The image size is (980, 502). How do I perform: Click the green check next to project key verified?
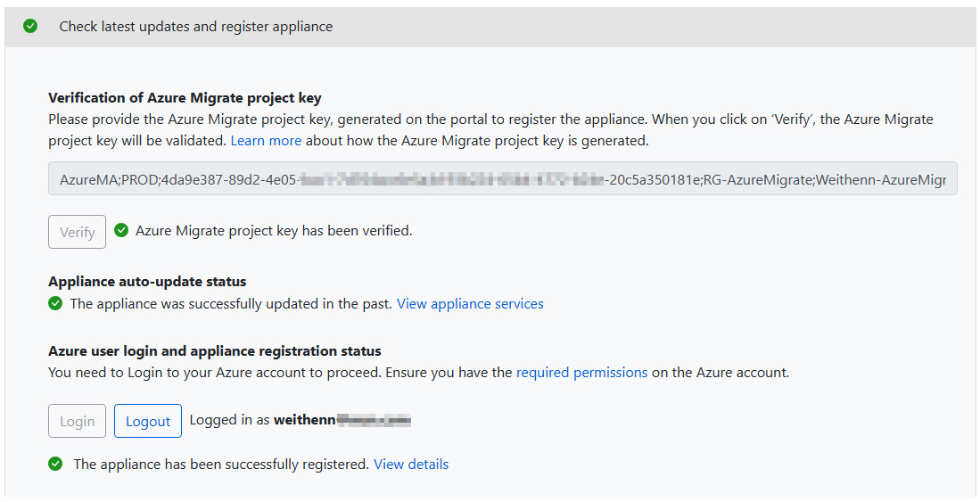(x=121, y=230)
